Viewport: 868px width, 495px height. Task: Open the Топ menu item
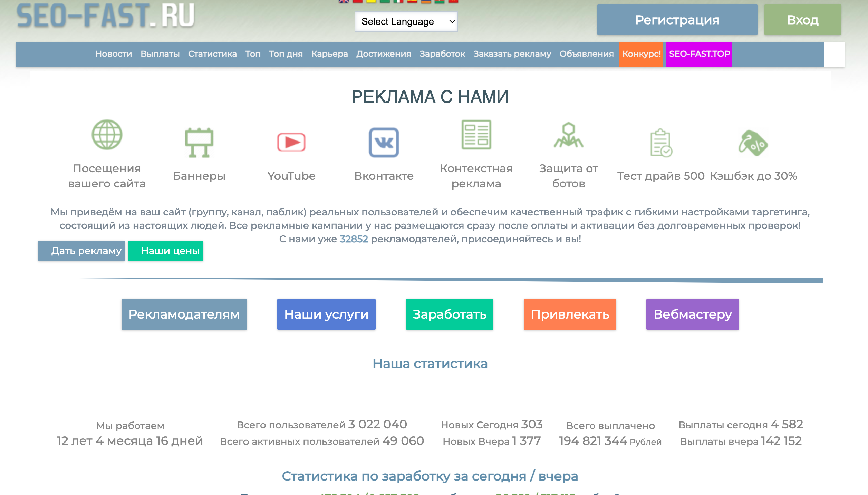(253, 54)
